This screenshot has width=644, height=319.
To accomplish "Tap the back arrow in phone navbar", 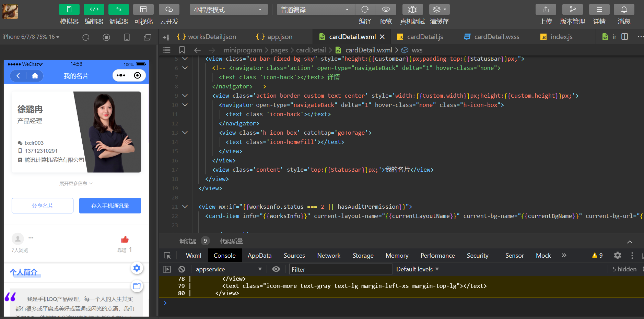I will pyautogui.click(x=19, y=76).
